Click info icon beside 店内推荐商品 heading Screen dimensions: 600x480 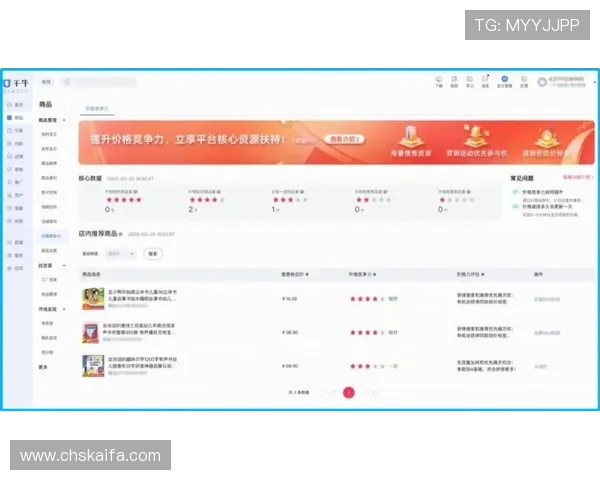pos(121,234)
